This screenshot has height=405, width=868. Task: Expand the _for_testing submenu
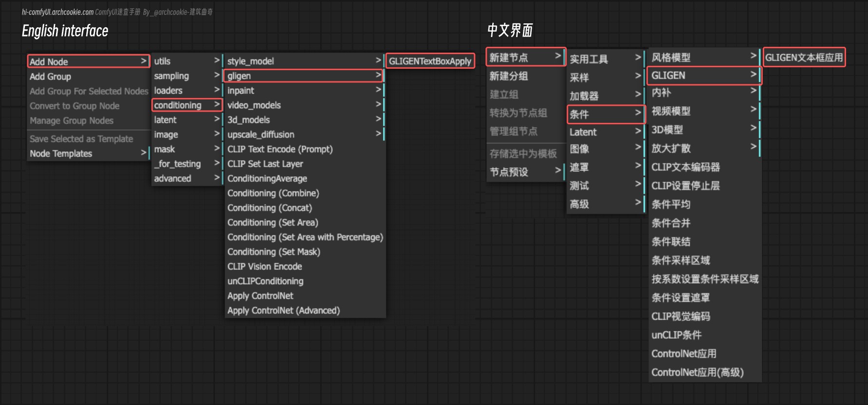pos(187,163)
